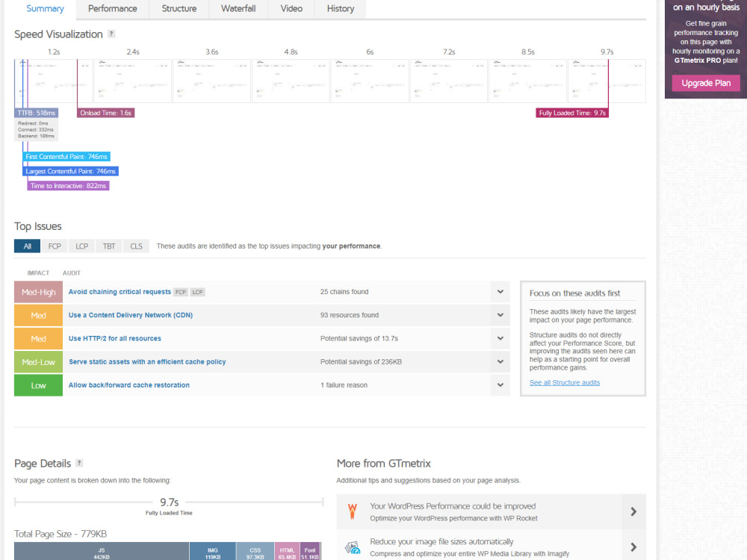The width and height of the screenshot is (747, 560).
Task: Click the Onload Time 1.6s marker
Action: coord(106,113)
